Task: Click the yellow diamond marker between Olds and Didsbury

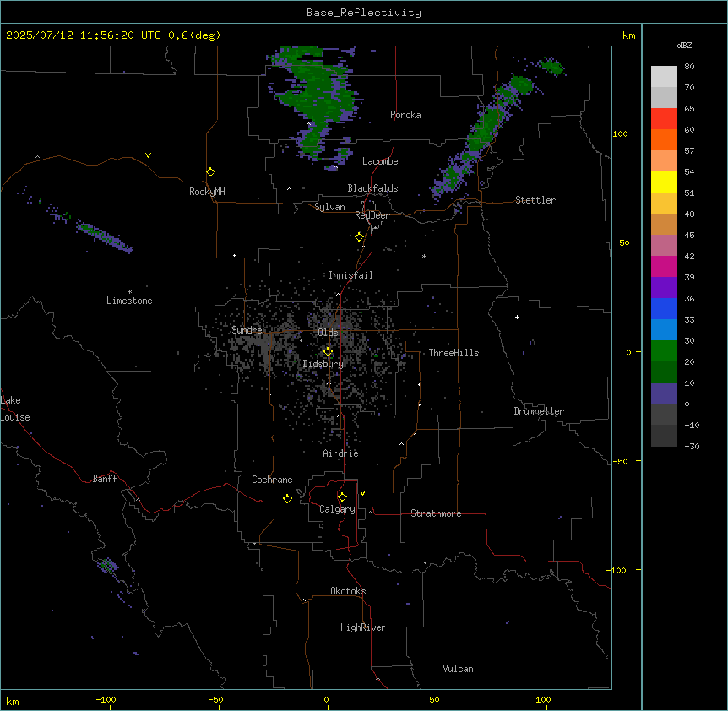Action: (329, 352)
